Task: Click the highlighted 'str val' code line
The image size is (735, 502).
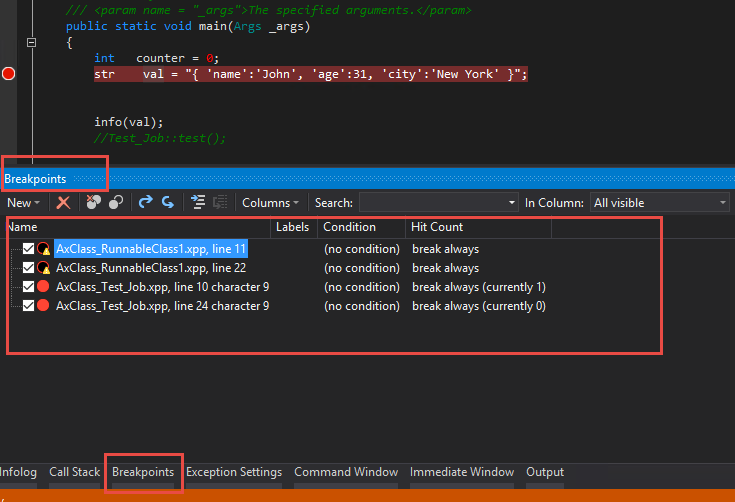Action: coord(311,74)
